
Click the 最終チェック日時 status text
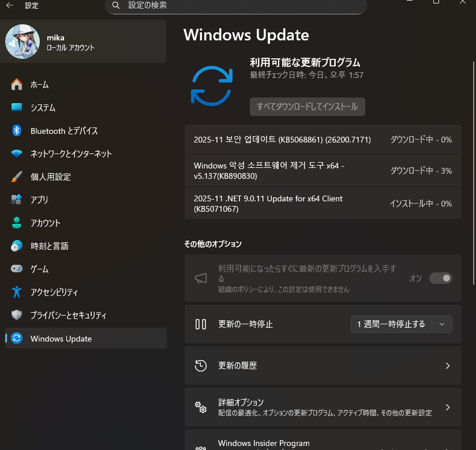point(306,75)
